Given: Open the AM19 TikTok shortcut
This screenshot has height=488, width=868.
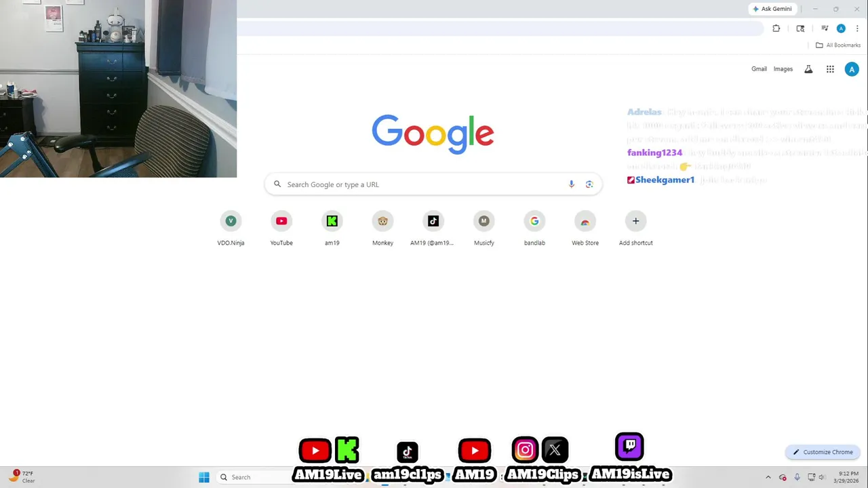Looking at the screenshot, I should 433,228.
